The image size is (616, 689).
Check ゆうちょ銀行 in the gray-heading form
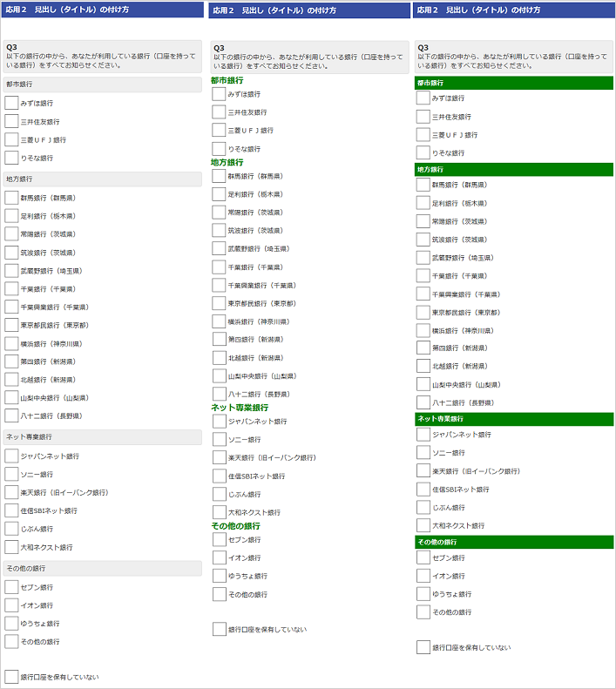coord(11,623)
